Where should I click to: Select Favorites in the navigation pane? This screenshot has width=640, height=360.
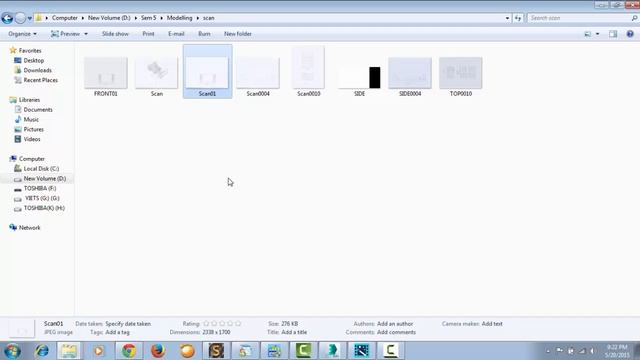tap(30, 51)
